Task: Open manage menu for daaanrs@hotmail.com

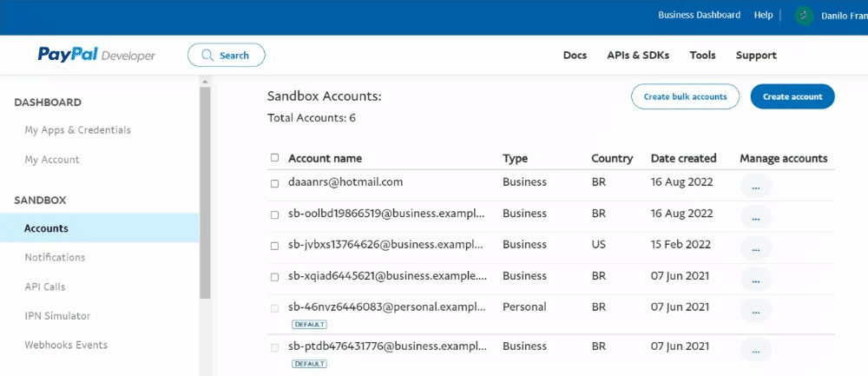Action: (x=756, y=186)
